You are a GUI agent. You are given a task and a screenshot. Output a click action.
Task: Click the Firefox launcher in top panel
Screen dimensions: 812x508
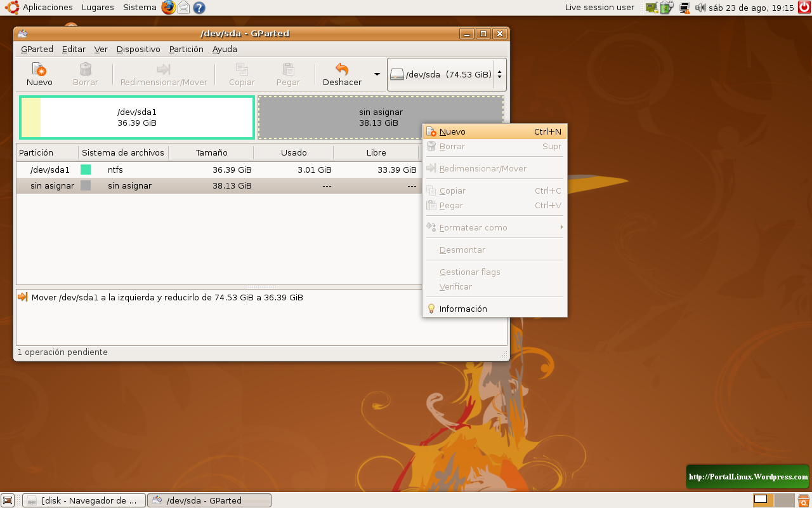click(x=168, y=8)
